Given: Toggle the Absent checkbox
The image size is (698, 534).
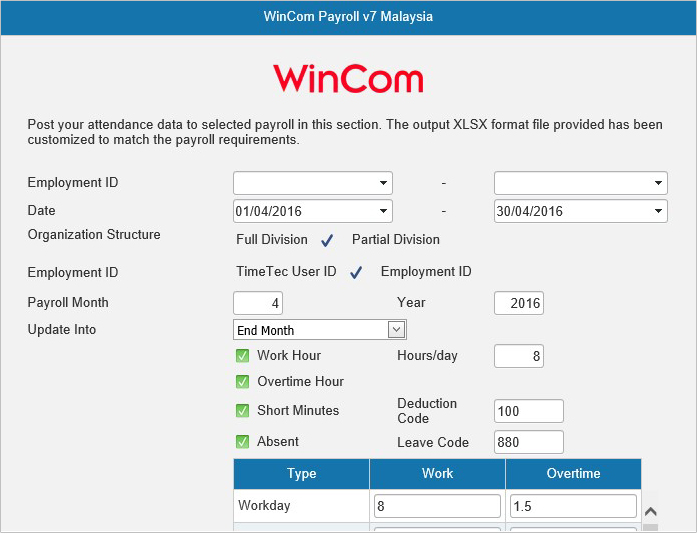Looking at the screenshot, I should (x=242, y=442).
